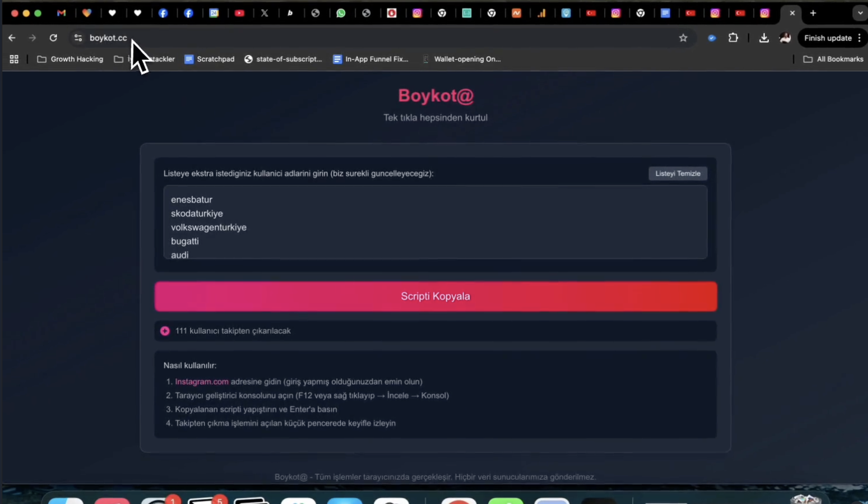Switch to the WhatsApp tab
868x504 pixels.
[x=341, y=13]
